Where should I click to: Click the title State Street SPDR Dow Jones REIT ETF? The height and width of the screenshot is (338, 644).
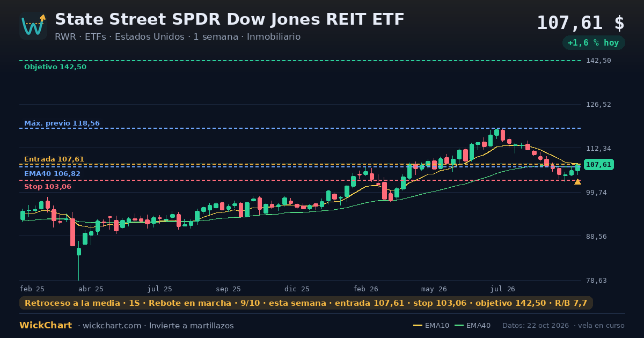[229, 19]
